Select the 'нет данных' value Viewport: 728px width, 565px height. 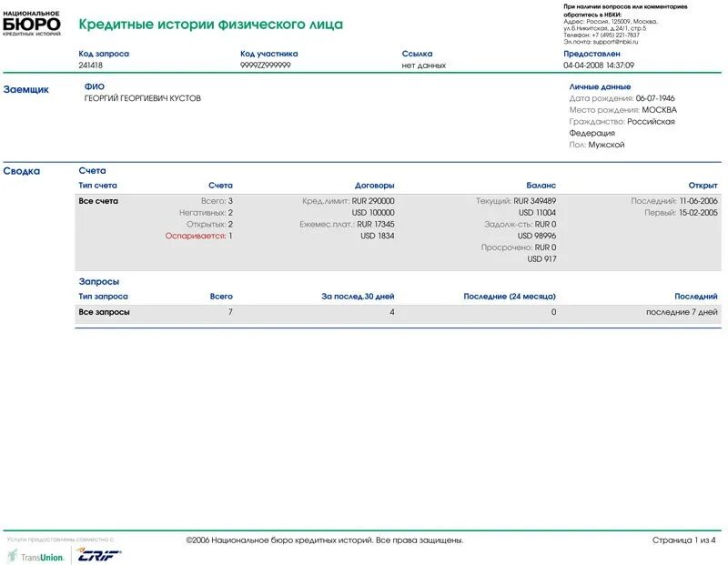[x=423, y=66]
